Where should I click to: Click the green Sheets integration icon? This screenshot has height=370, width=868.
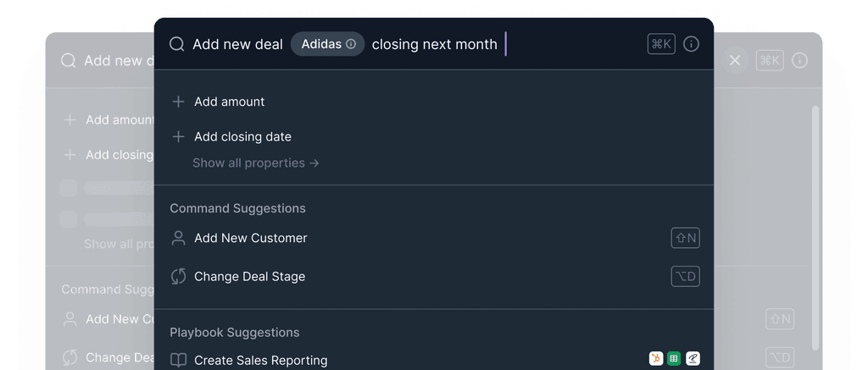[x=674, y=359]
